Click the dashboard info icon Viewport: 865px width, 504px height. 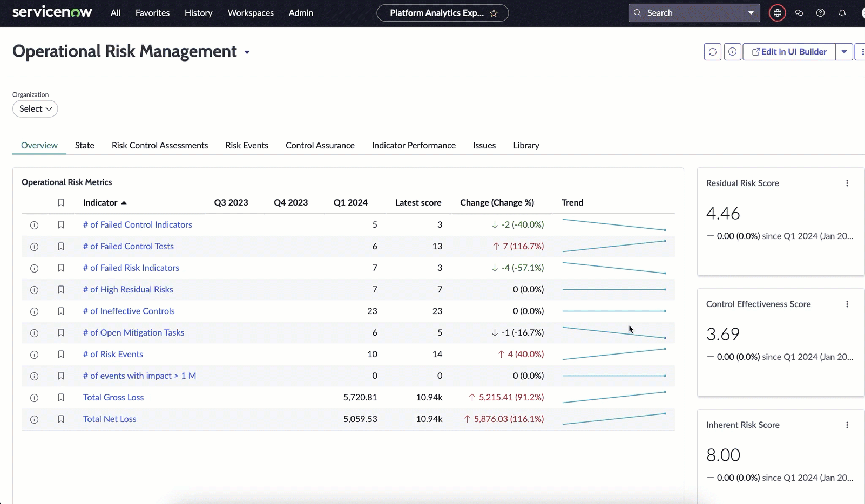pyautogui.click(x=732, y=52)
